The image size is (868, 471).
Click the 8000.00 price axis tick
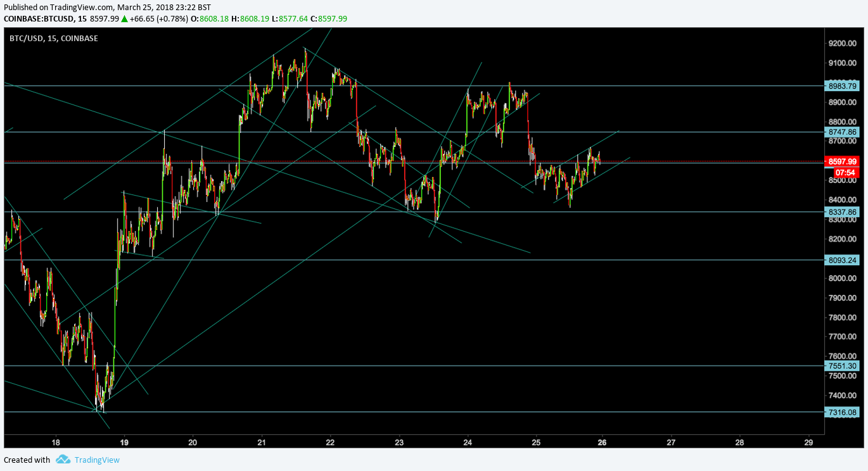pos(842,279)
